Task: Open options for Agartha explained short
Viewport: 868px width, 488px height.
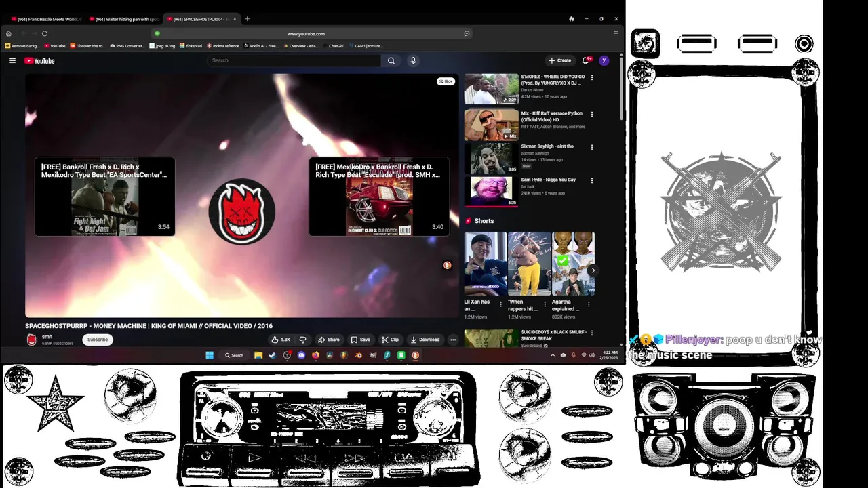Action: (589, 305)
